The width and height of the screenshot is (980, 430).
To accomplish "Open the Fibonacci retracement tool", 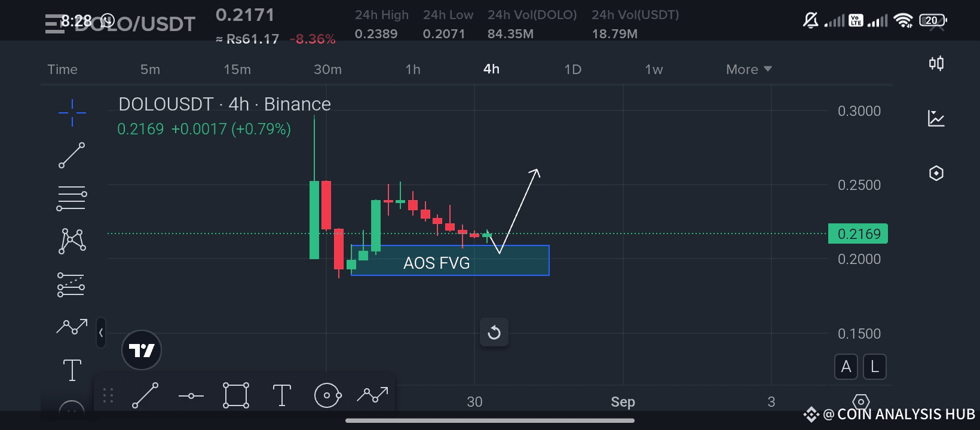I will tap(72, 199).
